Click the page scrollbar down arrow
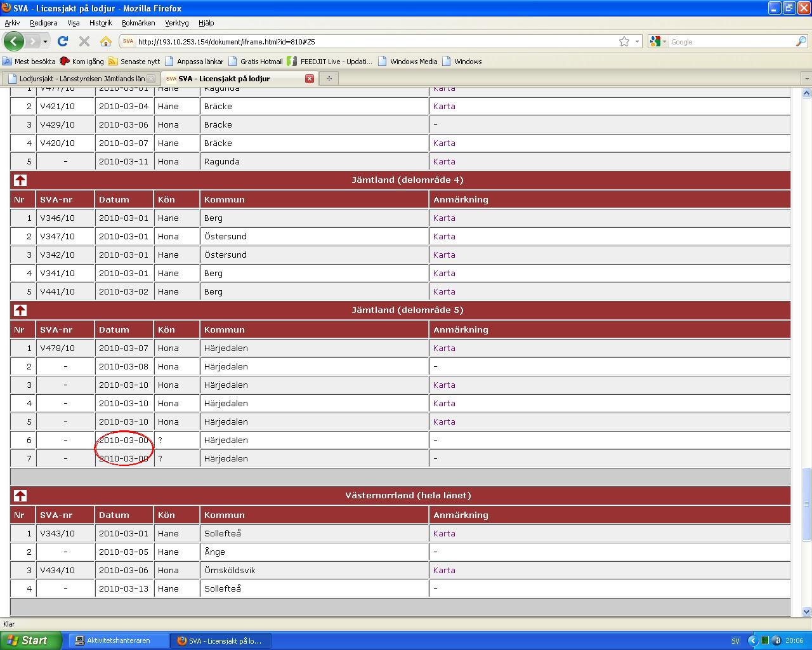 click(x=807, y=611)
